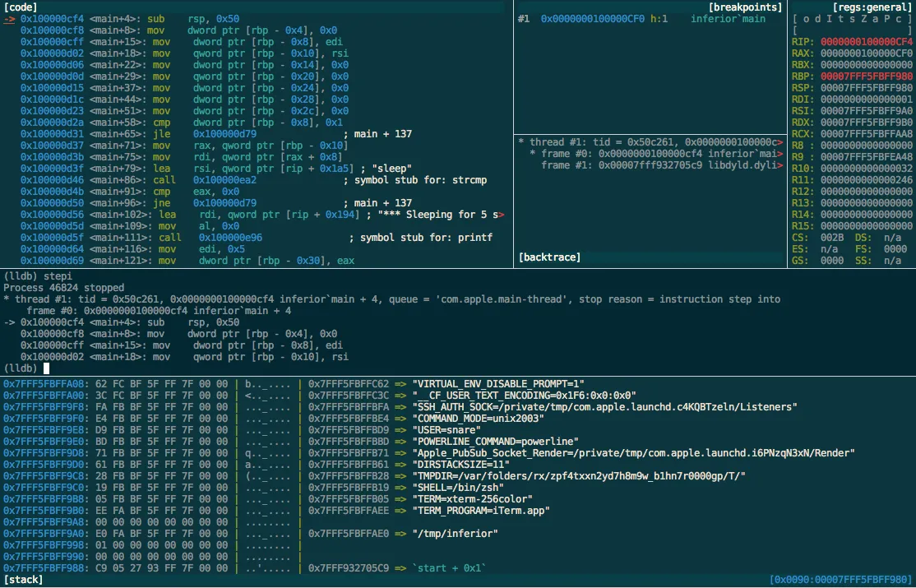This screenshot has width=916, height=588.
Task: Select frame #1 libdyld in backtrace
Action: [x=662, y=164]
